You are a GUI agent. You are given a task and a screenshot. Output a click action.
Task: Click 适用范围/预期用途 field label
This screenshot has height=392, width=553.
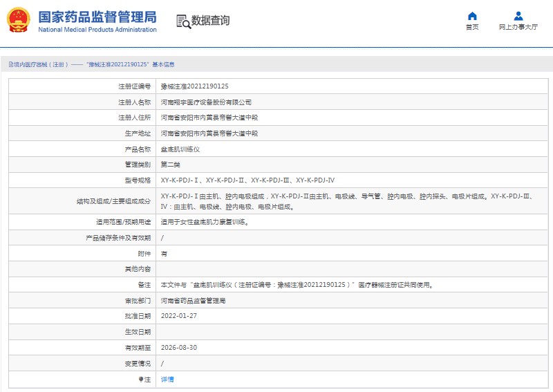click(x=124, y=222)
